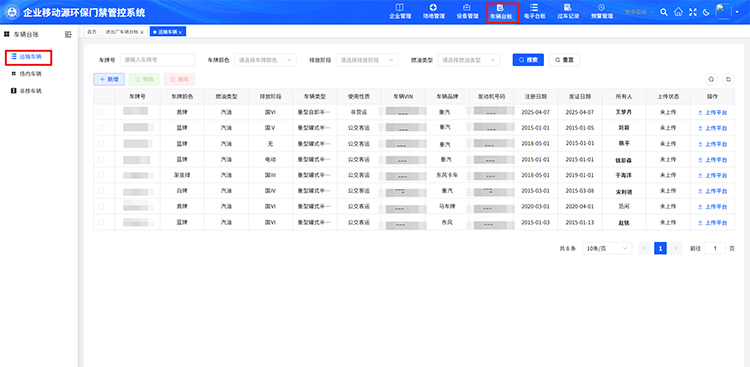Go to the previous page arrow
Viewport: 750px width, 367px height.
[645, 248]
